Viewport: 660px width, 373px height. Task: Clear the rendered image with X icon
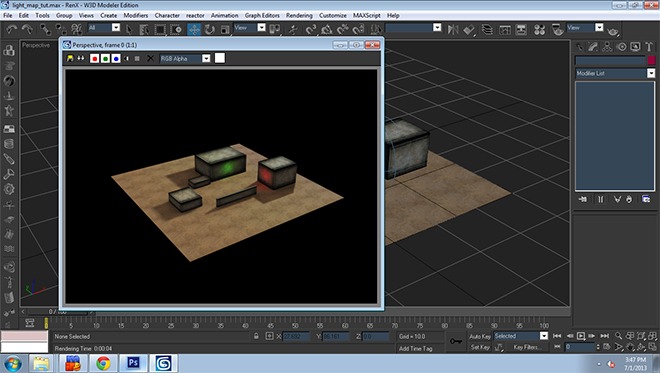[150, 59]
